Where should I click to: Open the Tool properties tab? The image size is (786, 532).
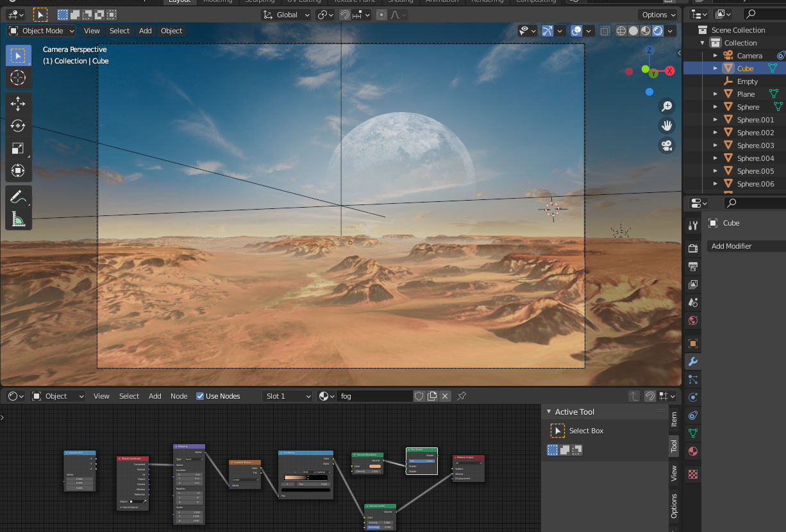click(692, 226)
